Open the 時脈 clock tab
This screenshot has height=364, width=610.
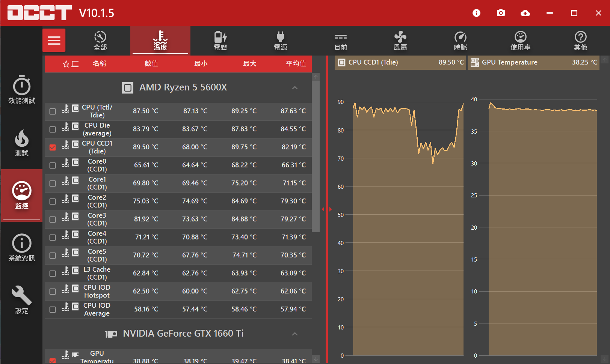point(461,41)
